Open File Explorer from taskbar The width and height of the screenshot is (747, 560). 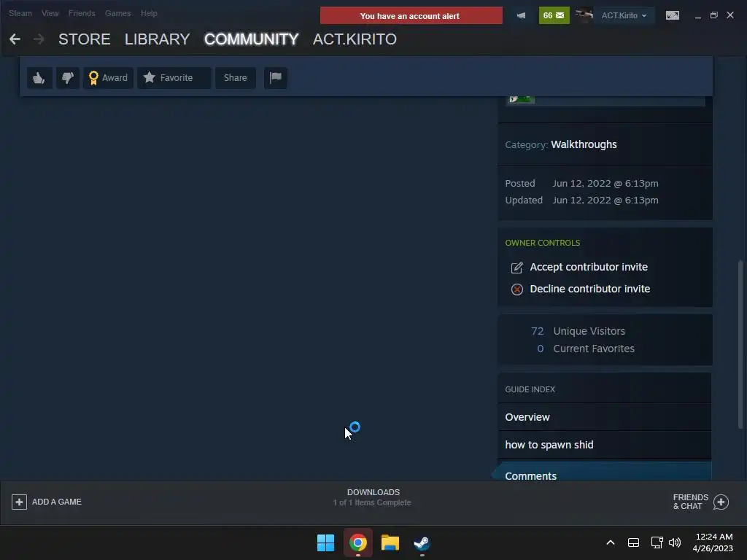point(390,542)
